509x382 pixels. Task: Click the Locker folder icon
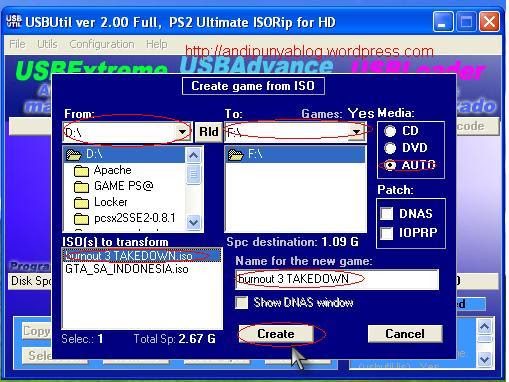pyautogui.click(x=81, y=202)
